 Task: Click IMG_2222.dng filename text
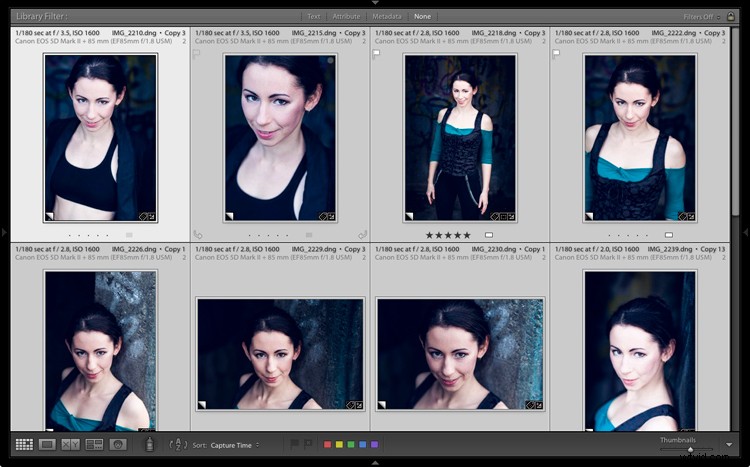point(673,33)
